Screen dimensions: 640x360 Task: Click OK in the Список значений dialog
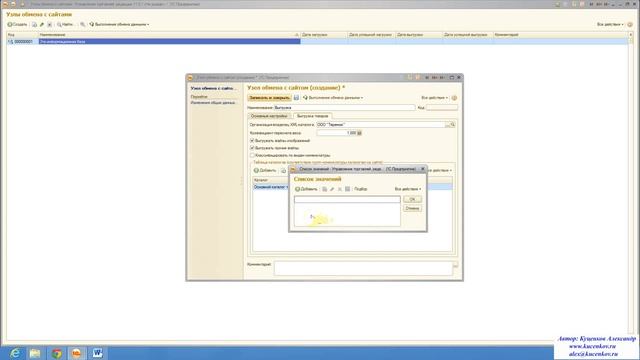[412, 199]
